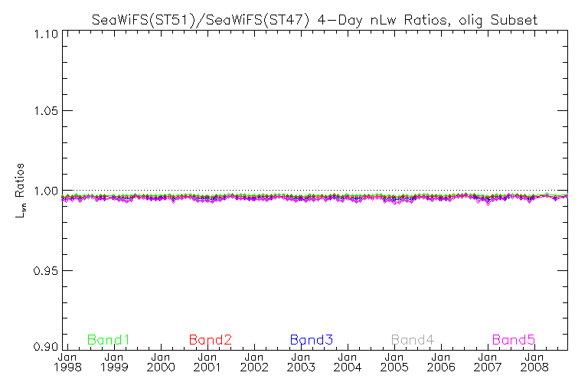
Task: Click the Jan 2006 x-axis label
Action: pyautogui.click(x=441, y=362)
